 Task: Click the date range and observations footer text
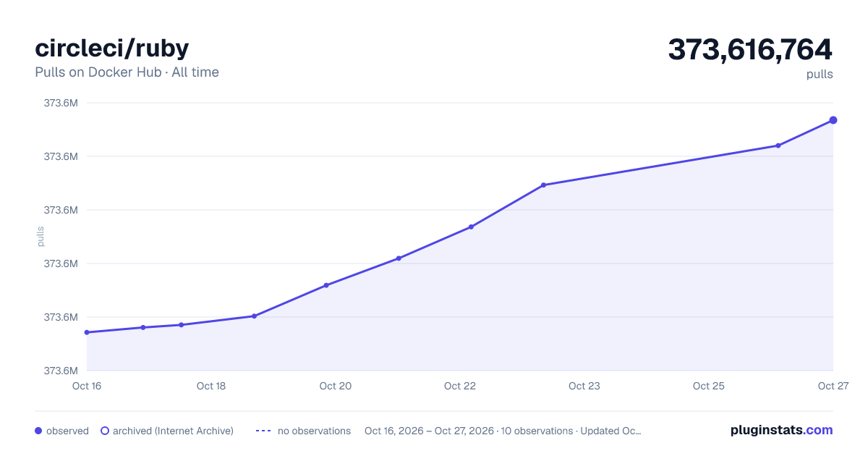click(503, 431)
